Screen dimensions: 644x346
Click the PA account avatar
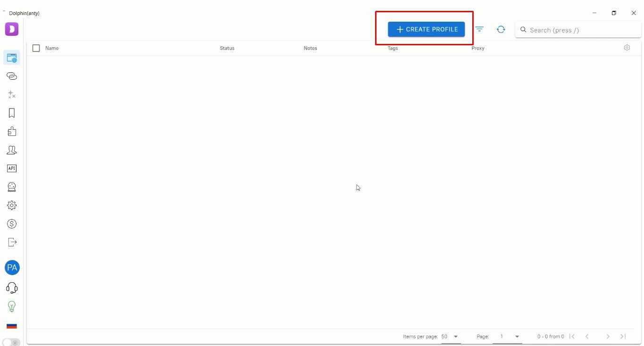12,268
